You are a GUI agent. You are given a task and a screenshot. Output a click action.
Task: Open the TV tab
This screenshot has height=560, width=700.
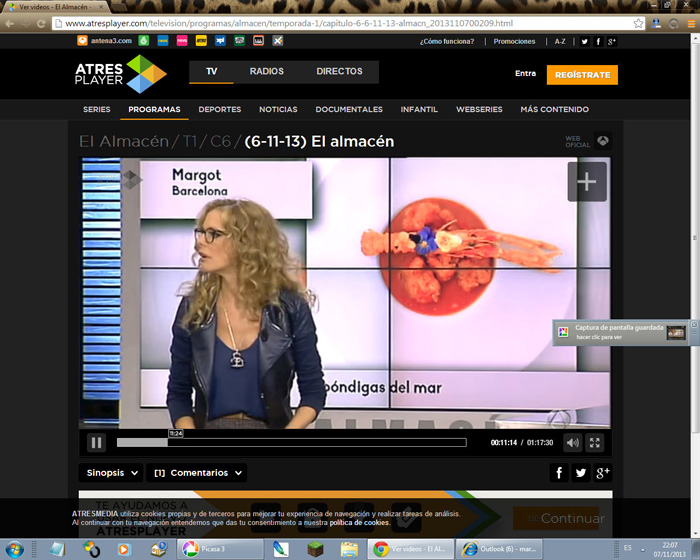pos(212,71)
